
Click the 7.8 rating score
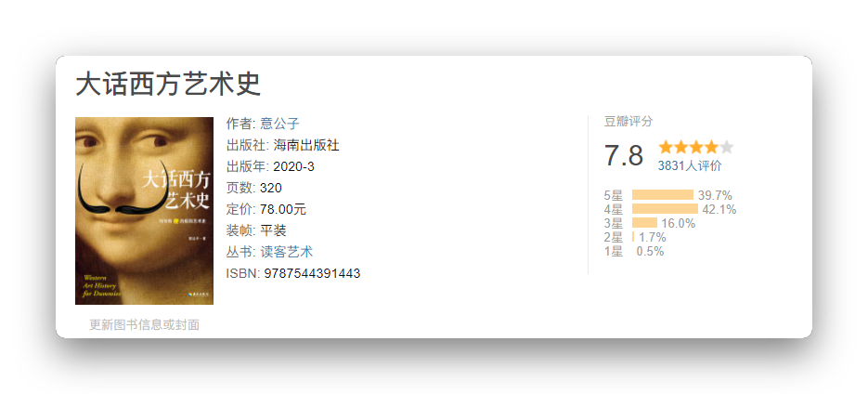[623, 155]
